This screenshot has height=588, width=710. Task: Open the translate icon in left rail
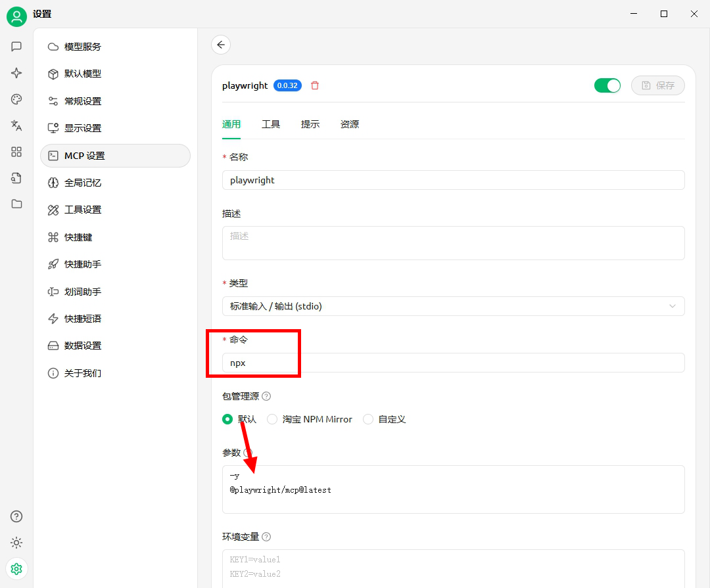click(x=16, y=125)
